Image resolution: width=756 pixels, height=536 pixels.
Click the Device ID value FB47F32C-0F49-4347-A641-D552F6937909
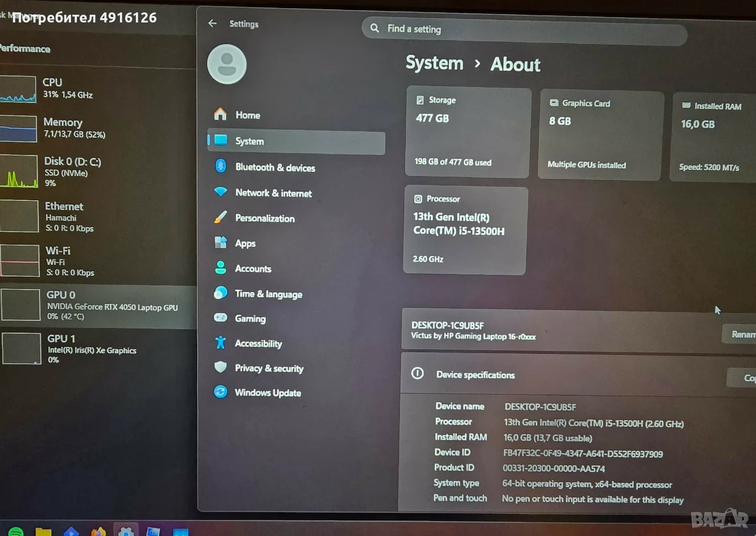[x=582, y=454]
